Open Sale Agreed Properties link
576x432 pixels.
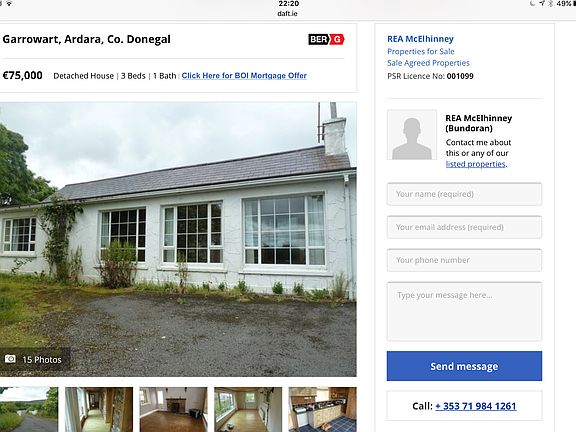pos(428,63)
